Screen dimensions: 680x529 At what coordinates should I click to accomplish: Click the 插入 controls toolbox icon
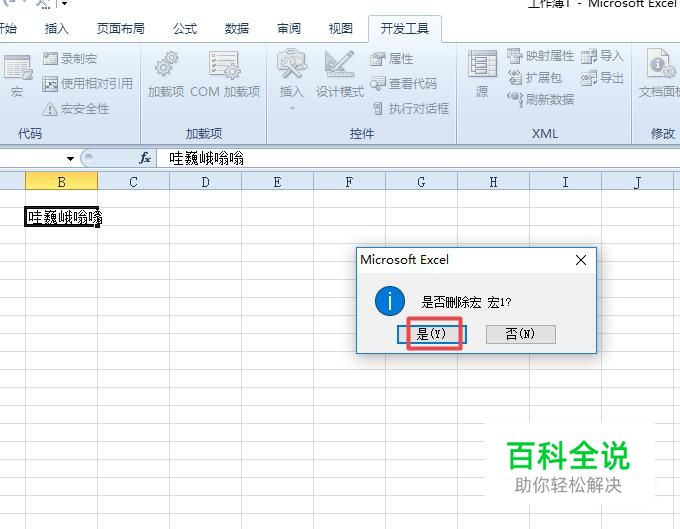(x=292, y=65)
